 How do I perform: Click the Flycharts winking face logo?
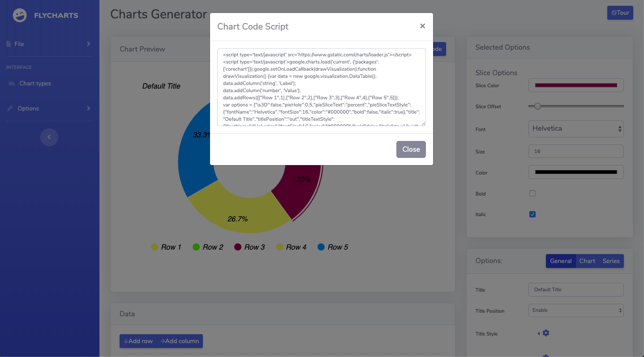20,15
